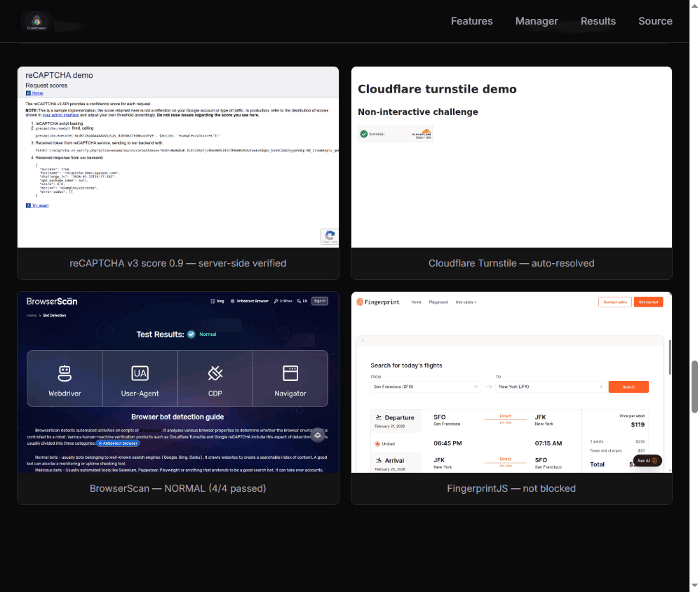Click the blue Antidetect browser tag

coord(118,443)
